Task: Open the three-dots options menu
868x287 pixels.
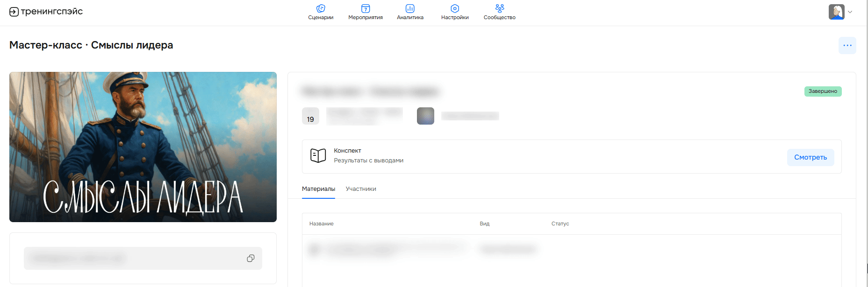Action: (x=847, y=45)
